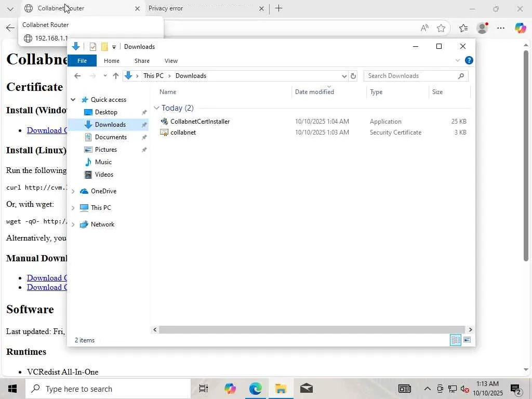The image size is (532, 399).
Task: Click Downloads in the address breadcrumb
Action: pyautogui.click(x=191, y=76)
